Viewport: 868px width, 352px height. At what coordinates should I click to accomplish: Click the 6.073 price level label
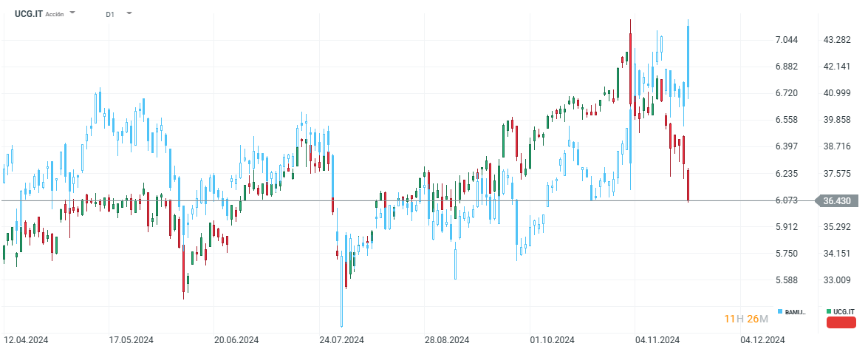[786, 200]
